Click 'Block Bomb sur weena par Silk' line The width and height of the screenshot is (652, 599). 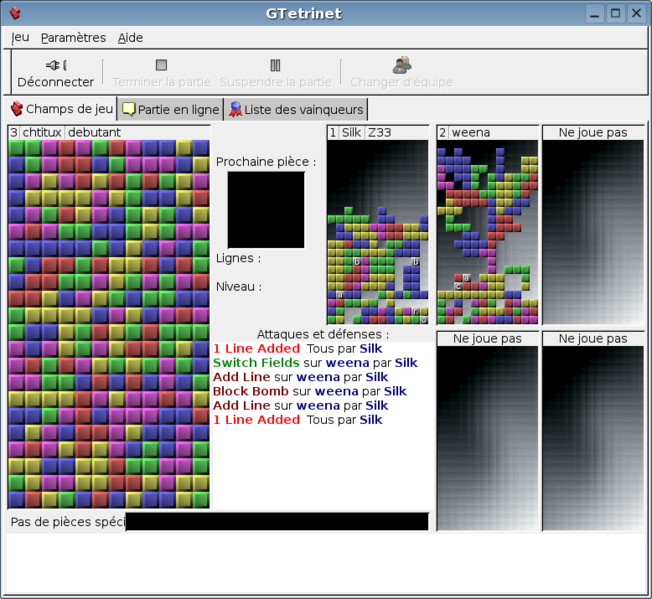pos(310,392)
